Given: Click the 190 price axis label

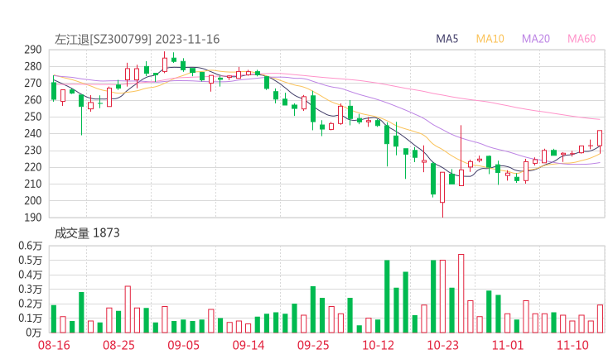Looking at the screenshot, I should (33, 218).
